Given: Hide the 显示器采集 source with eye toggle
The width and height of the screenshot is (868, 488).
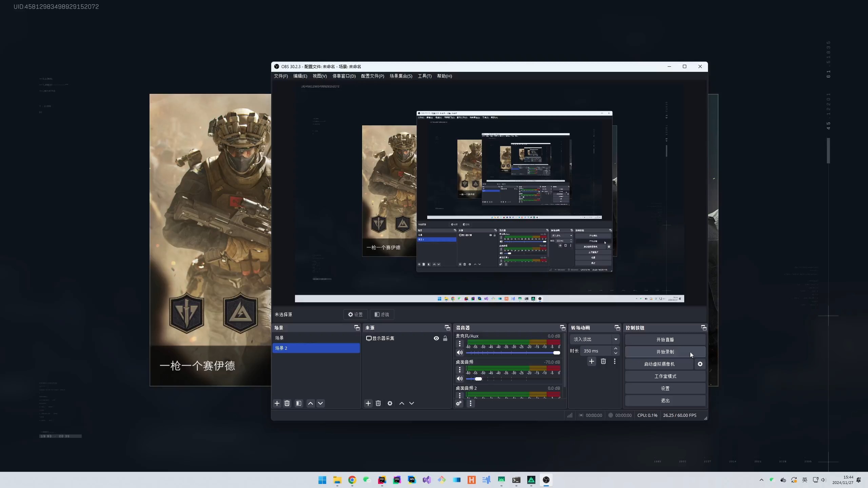Looking at the screenshot, I should pos(436,338).
